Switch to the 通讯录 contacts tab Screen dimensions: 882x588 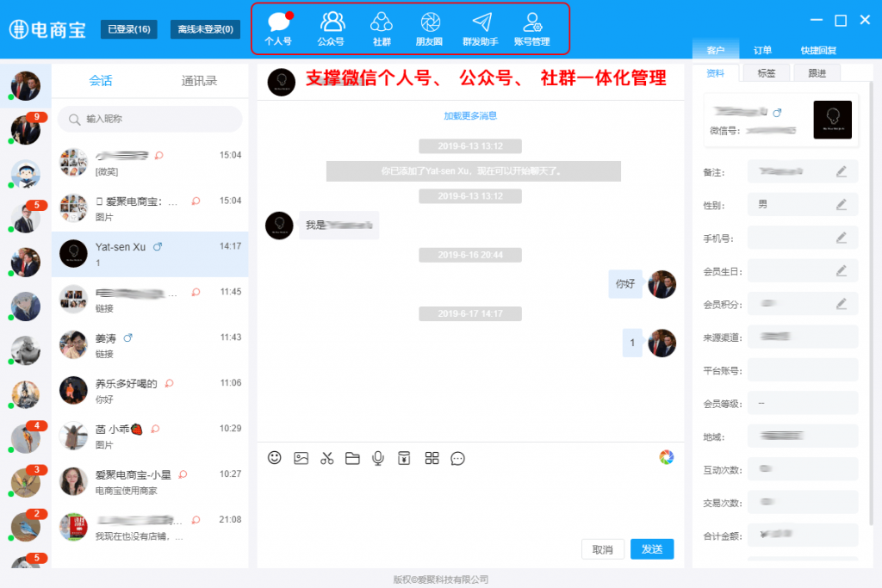199,81
